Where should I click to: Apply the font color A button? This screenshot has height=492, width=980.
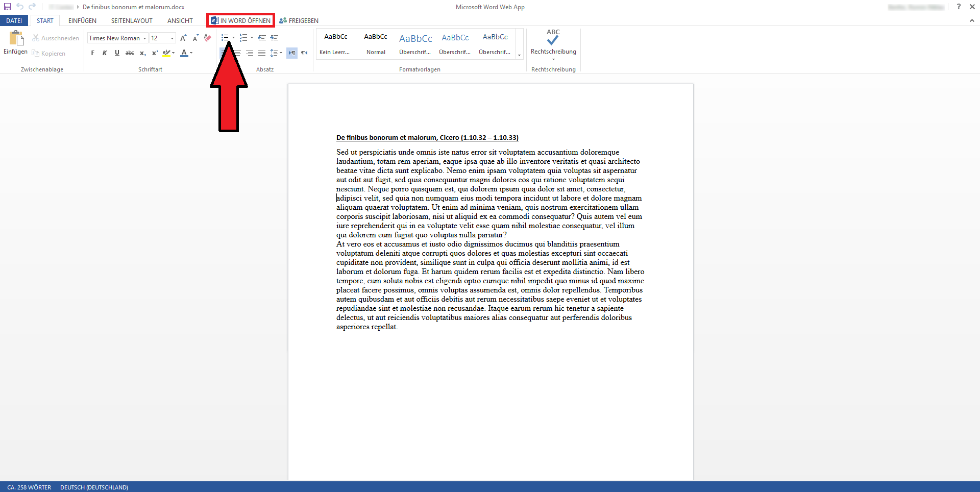pyautogui.click(x=184, y=53)
